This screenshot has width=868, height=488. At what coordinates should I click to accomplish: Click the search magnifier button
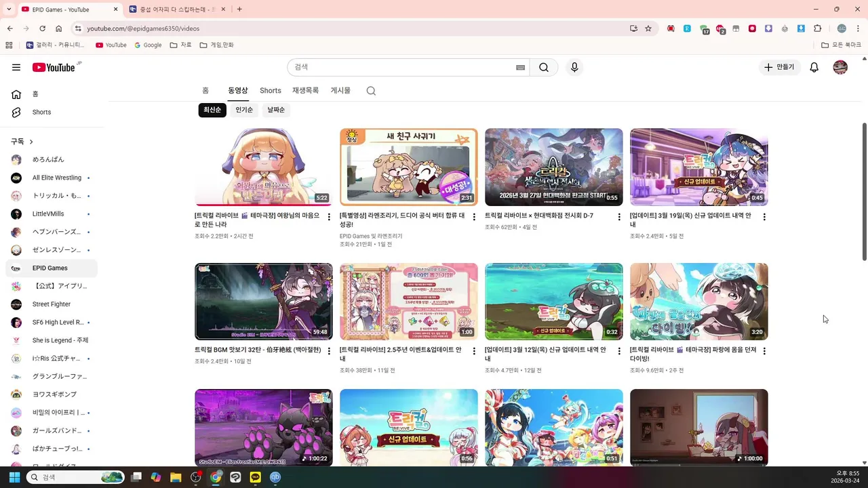544,67
